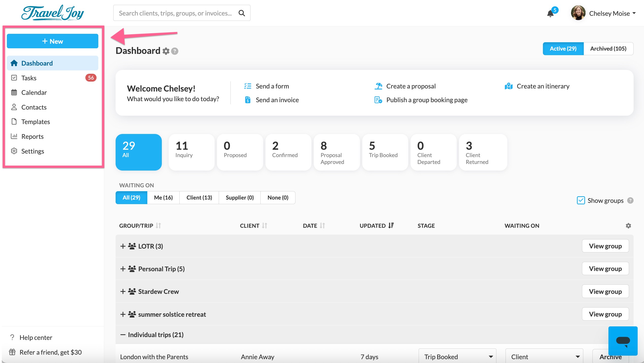Click the search clients input field
The height and width of the screenshot is (363, 644).
click(x=175, y=13)
